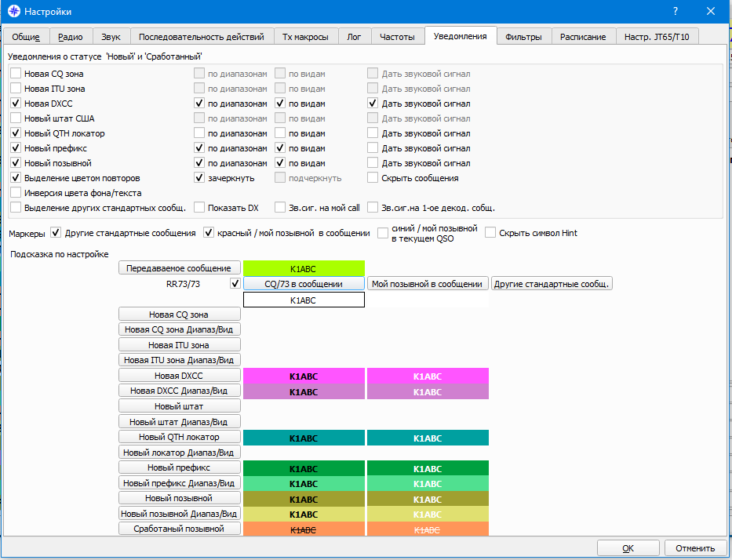Click the teal QTH локатор K1ABC swatch
This screenshot has width=732, height=560.
click(x=304, y=438)
